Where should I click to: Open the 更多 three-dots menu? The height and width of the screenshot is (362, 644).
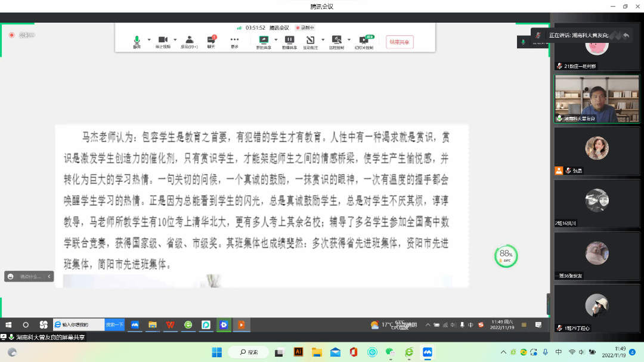(234, 41)
